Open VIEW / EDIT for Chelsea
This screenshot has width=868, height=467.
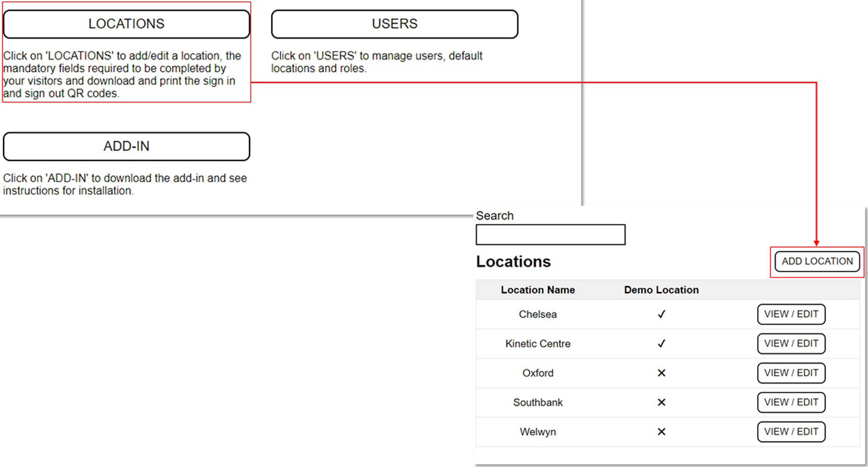coord(791,314)
